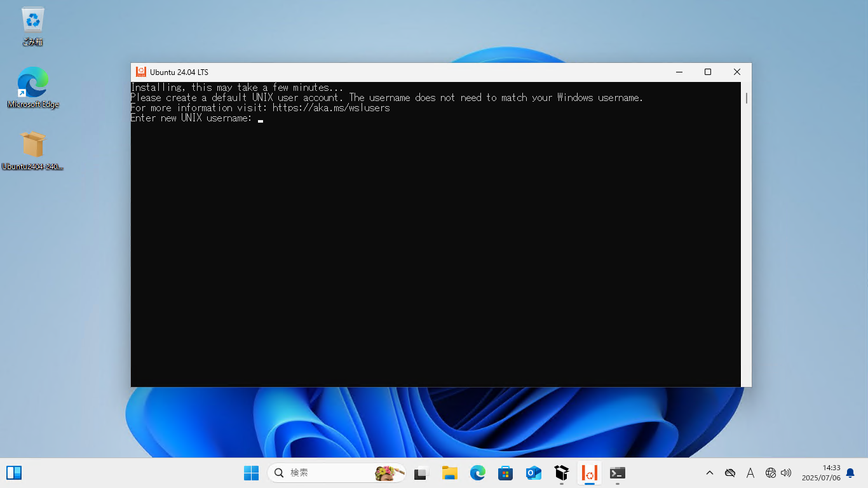Open Microsoft Store from the taskbar
Image resolution: width=868 pixels, height=488 pixels.
tap(506, 473)
